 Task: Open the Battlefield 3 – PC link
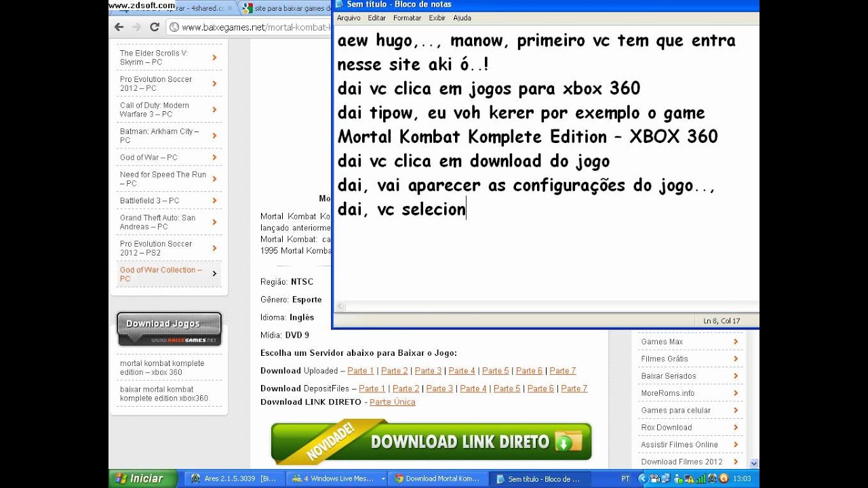[149, 201]
